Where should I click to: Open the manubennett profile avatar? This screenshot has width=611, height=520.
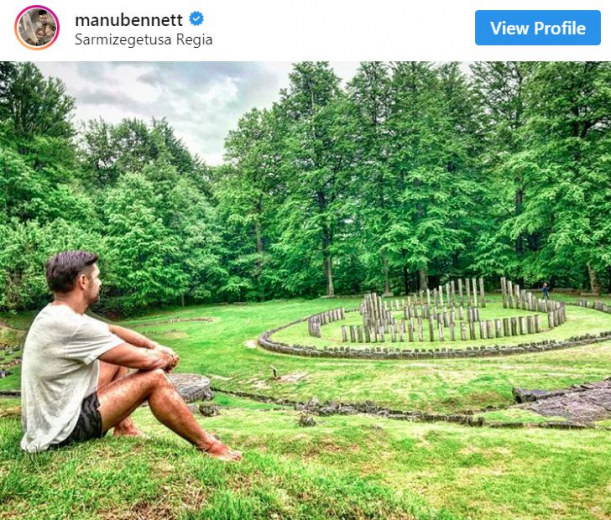pyautogui.click(x=37, y=28)
